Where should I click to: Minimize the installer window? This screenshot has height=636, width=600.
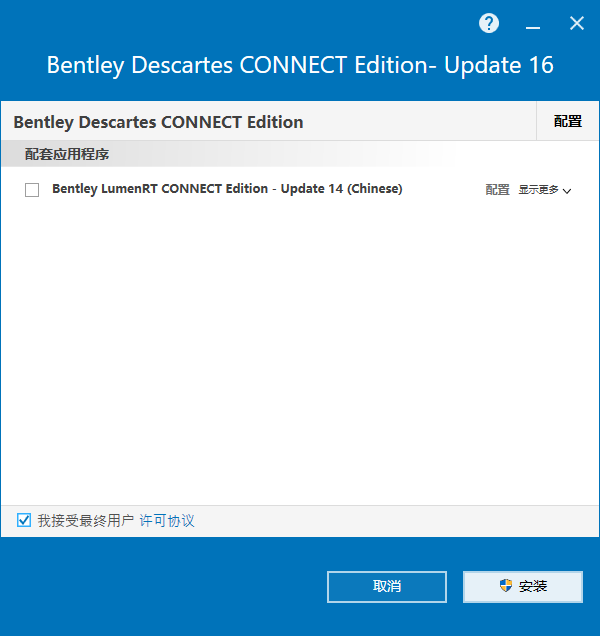[533, 24]
